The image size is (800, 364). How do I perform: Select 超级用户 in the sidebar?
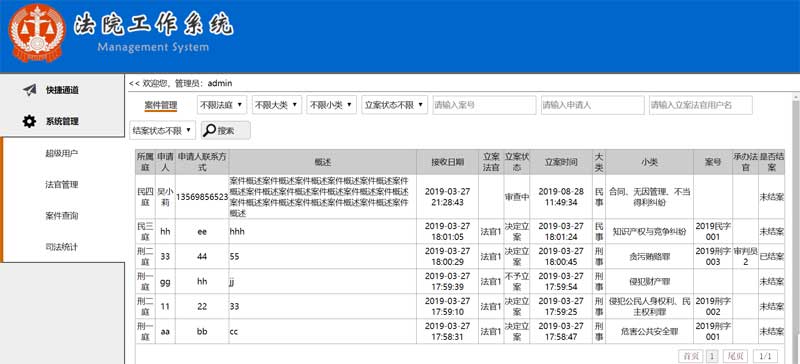pos(62,153)
